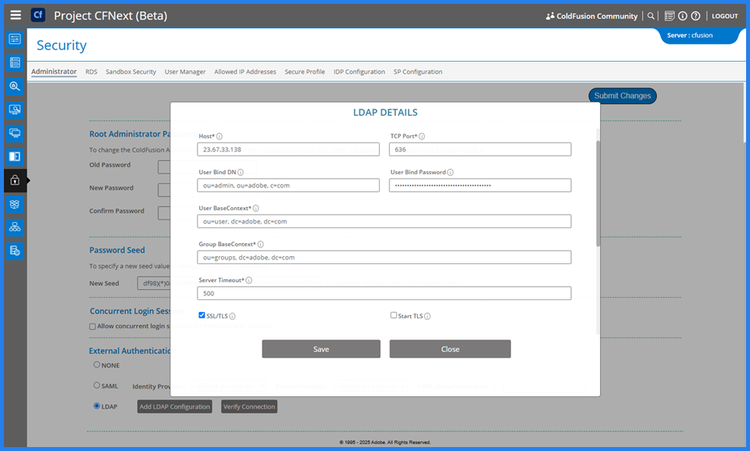Viewport: 750px width, 451px height.
Task: Open the sidebar database document icon
Action: pos(15,251)
